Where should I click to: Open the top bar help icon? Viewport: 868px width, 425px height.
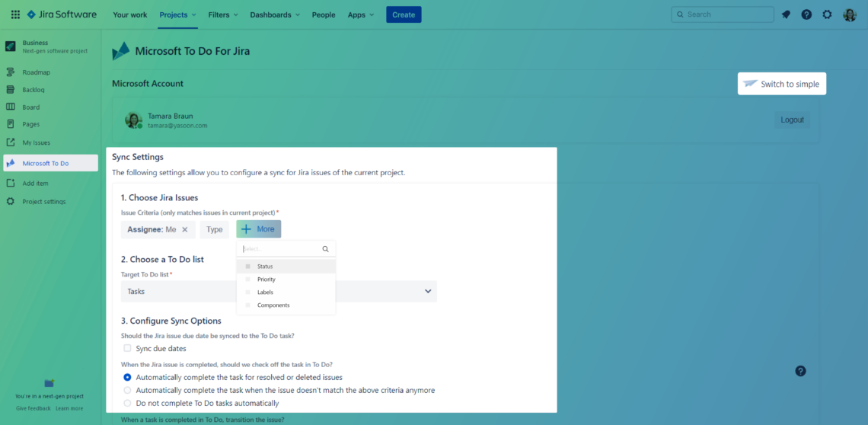pos(806,14)
